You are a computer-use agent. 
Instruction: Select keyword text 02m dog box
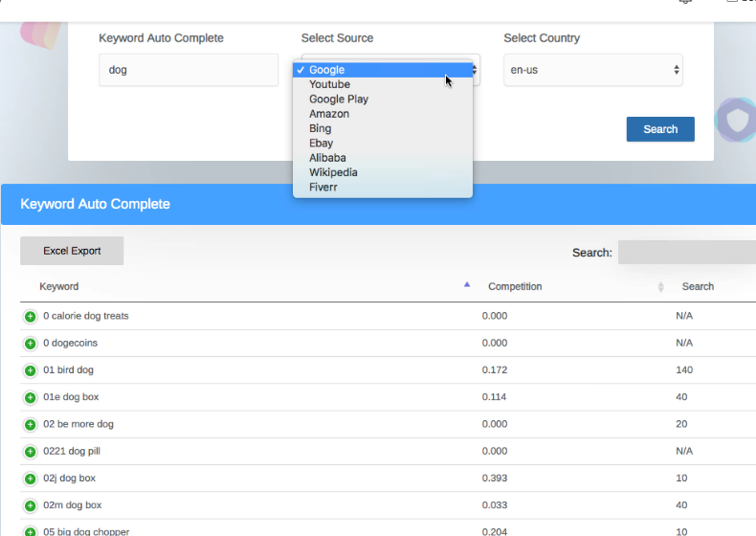tap(73, 505)
